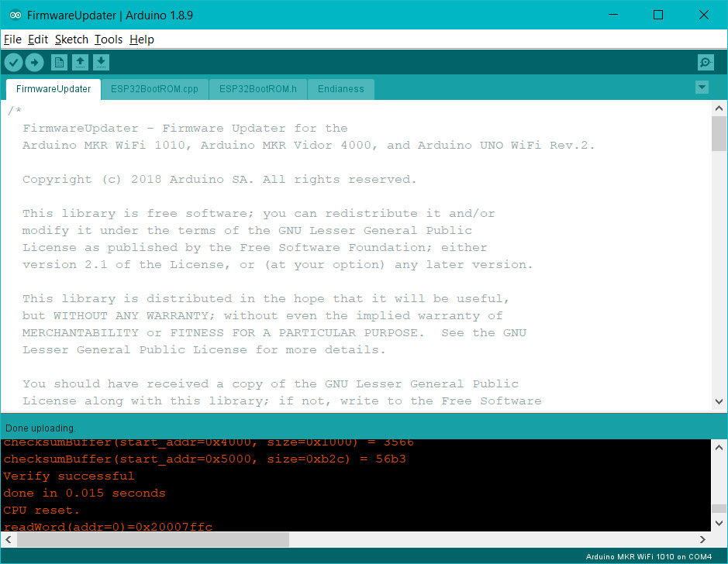Click the Verify sketch checkmark button
728x564 pixels.
click(13, 62)
